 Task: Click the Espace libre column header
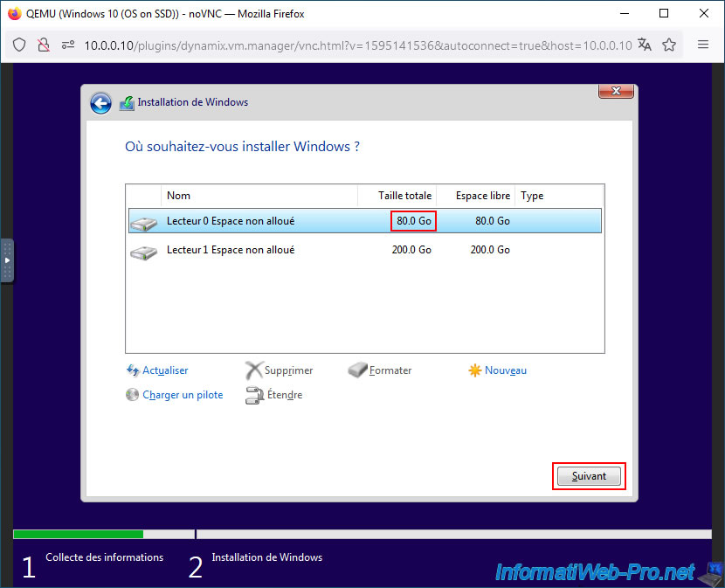[x=476, y=196]
